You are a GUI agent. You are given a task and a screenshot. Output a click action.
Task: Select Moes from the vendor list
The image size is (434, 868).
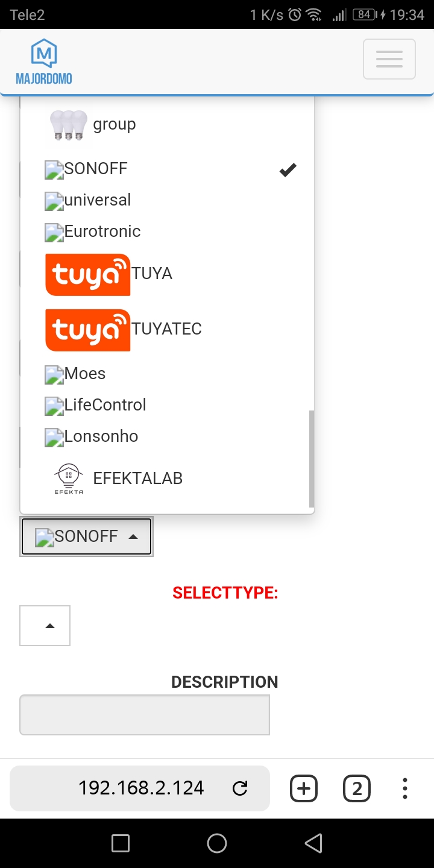coord(75,374)
